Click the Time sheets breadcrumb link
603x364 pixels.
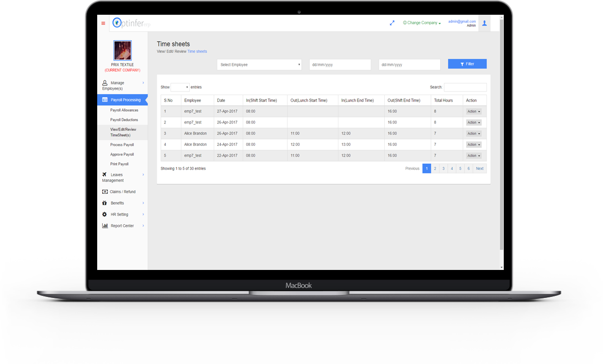point(197,51)
